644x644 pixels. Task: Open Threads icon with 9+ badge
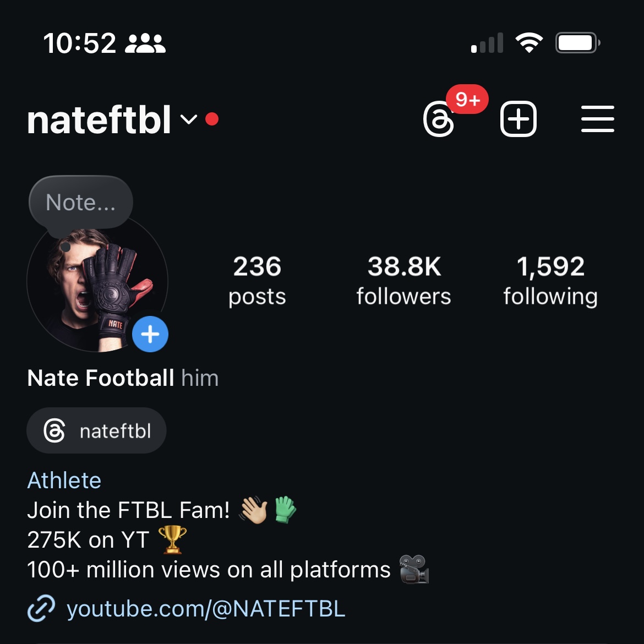click(x=439, y=119)
